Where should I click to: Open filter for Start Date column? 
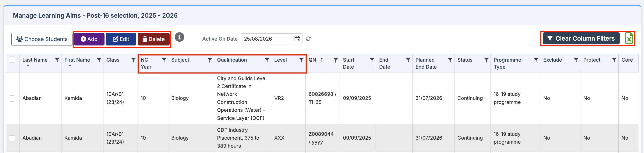(372, 60)
